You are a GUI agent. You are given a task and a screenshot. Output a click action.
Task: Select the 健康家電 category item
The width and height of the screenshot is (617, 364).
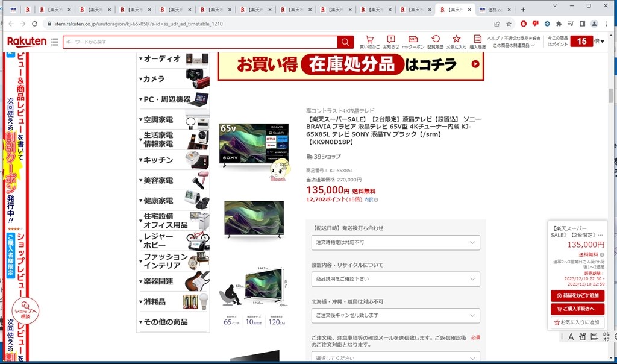click(174, 200)
